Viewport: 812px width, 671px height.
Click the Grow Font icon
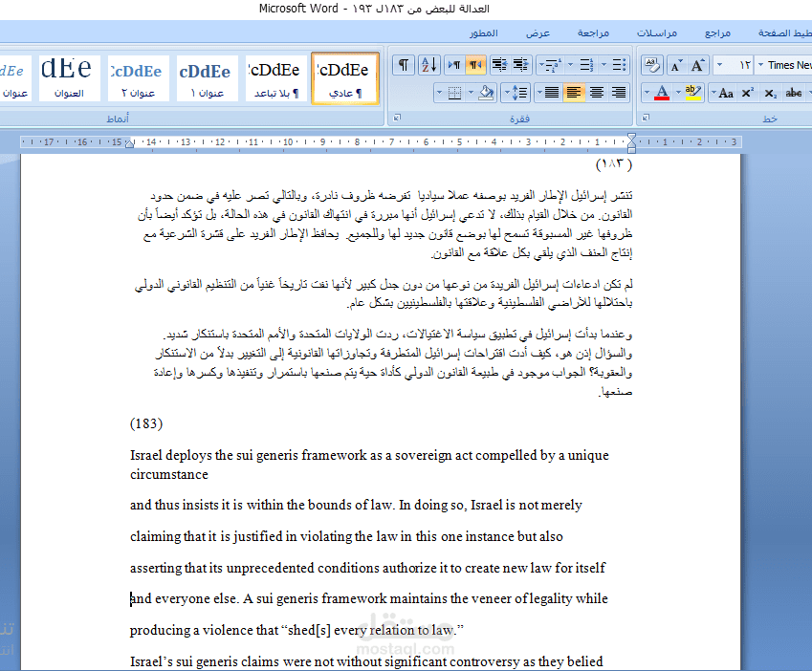(697, 64)
